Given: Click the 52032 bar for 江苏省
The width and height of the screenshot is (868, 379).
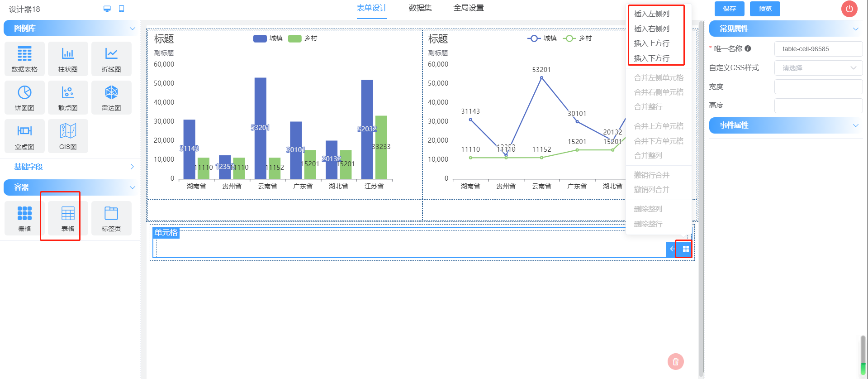Looking at the screenshot, I should [x=367, y=130].
